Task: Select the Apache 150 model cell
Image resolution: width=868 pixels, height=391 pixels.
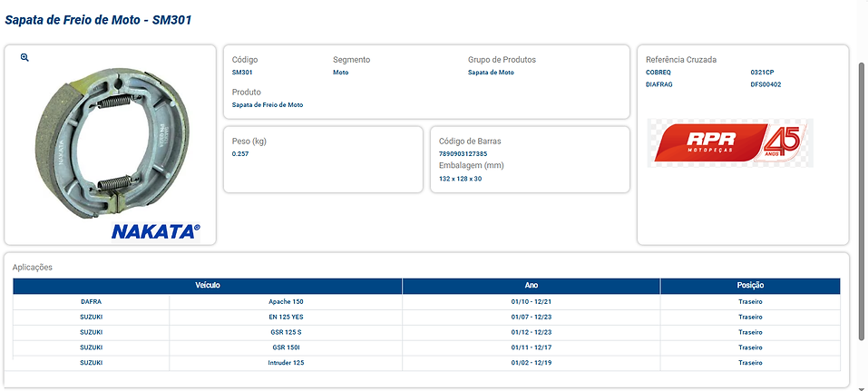Action: pyautogui.click(x=286, y=302)
